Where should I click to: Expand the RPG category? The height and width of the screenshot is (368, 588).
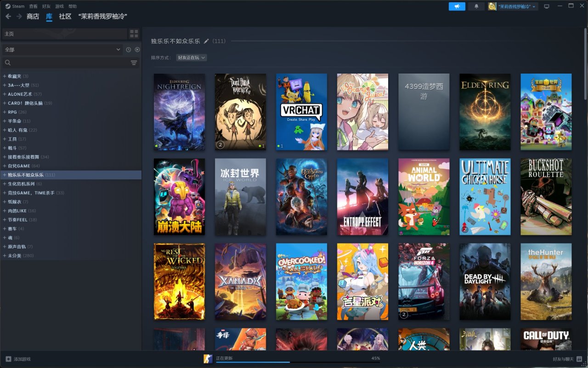click(5, 112)
